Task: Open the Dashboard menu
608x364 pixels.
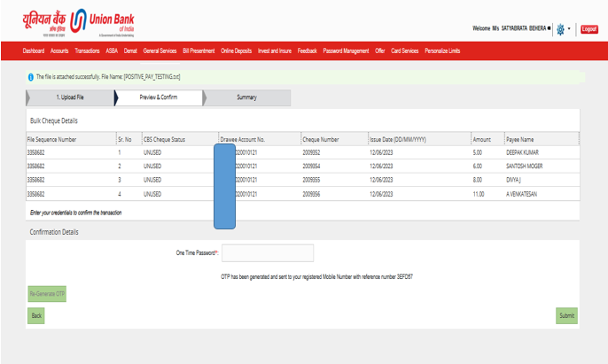Action: 33,51
